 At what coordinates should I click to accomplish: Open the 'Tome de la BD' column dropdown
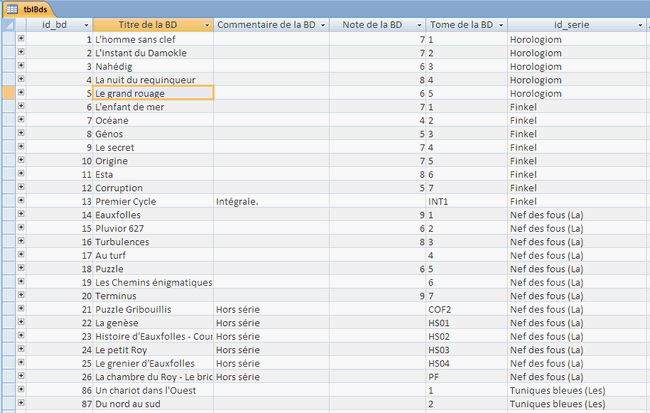tap(499, 24)
